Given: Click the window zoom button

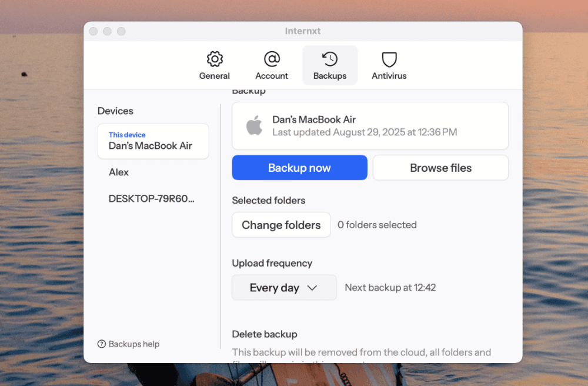Looking at the screenshot, I should click(121, 31).
